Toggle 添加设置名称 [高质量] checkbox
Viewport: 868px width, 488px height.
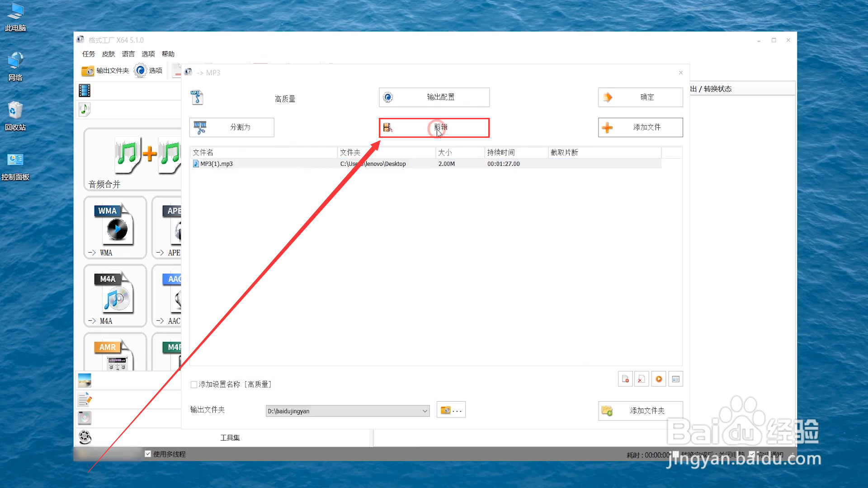pos(194,385)
